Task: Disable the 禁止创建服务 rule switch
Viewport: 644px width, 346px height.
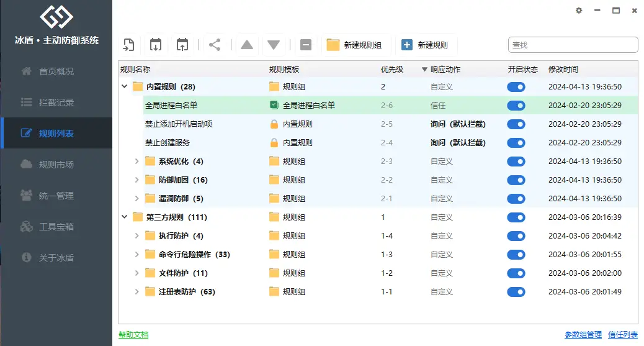Action: click(516, 143)
